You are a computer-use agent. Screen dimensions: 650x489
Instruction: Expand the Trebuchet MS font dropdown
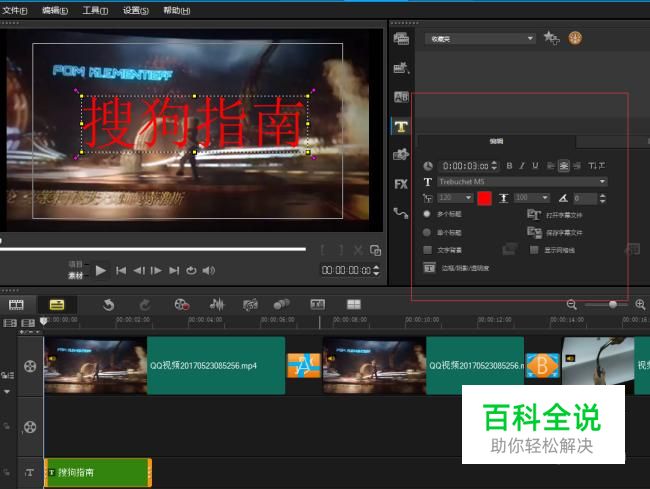pos(602,182)
